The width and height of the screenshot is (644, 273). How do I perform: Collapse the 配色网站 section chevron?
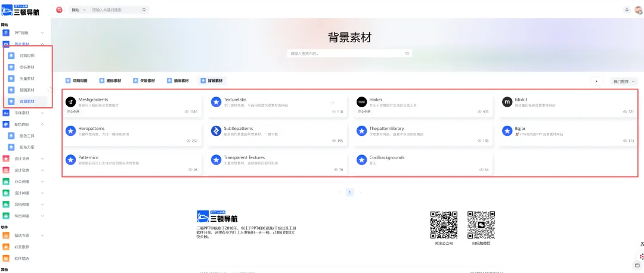(x=42, y=124)
